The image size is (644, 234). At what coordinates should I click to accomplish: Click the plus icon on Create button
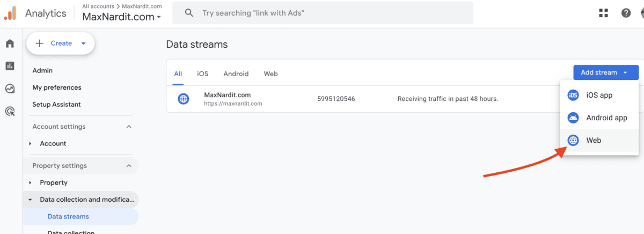click(x=39, y=43)
